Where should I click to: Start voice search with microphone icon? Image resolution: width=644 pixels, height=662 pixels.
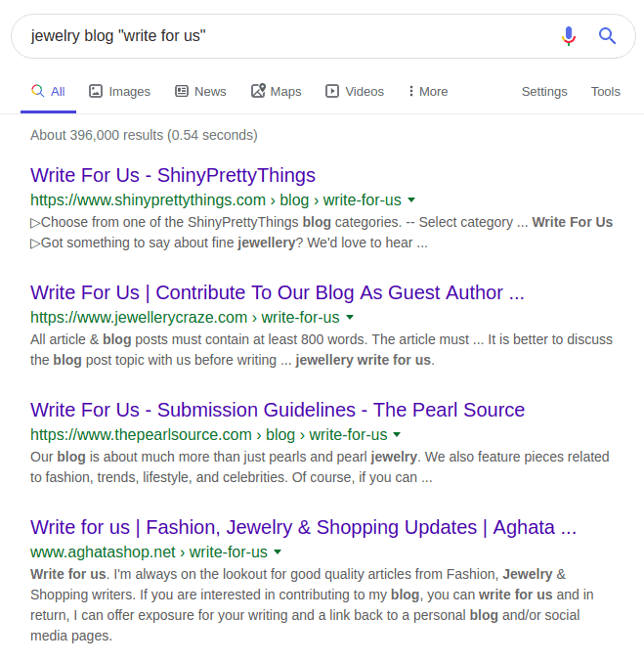[x=569, y=36]
